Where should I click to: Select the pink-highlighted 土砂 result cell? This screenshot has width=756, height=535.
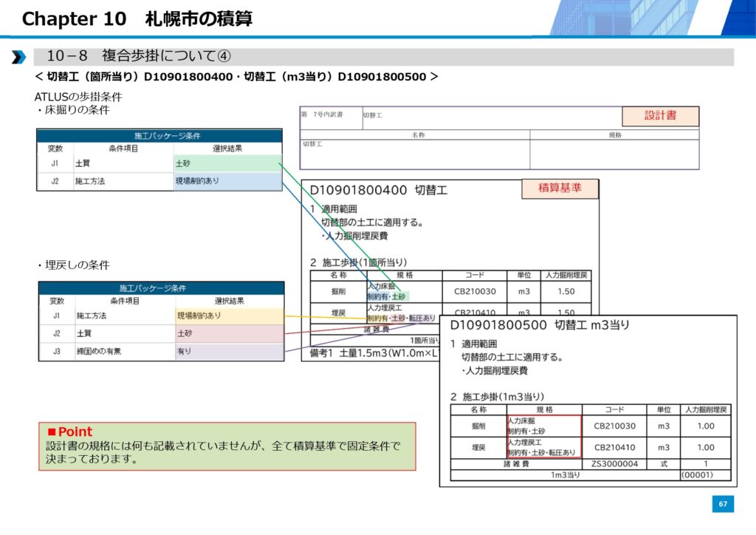point(229,334)
